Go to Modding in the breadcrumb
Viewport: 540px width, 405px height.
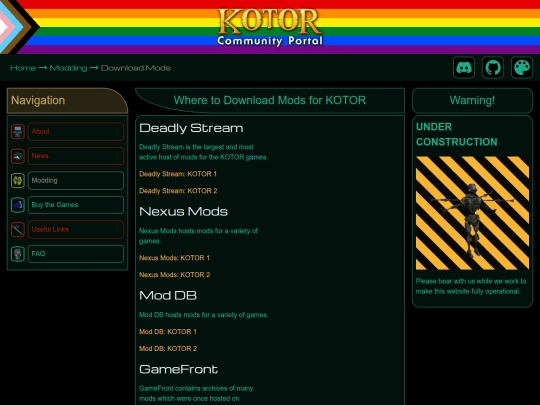pos(68,68)
